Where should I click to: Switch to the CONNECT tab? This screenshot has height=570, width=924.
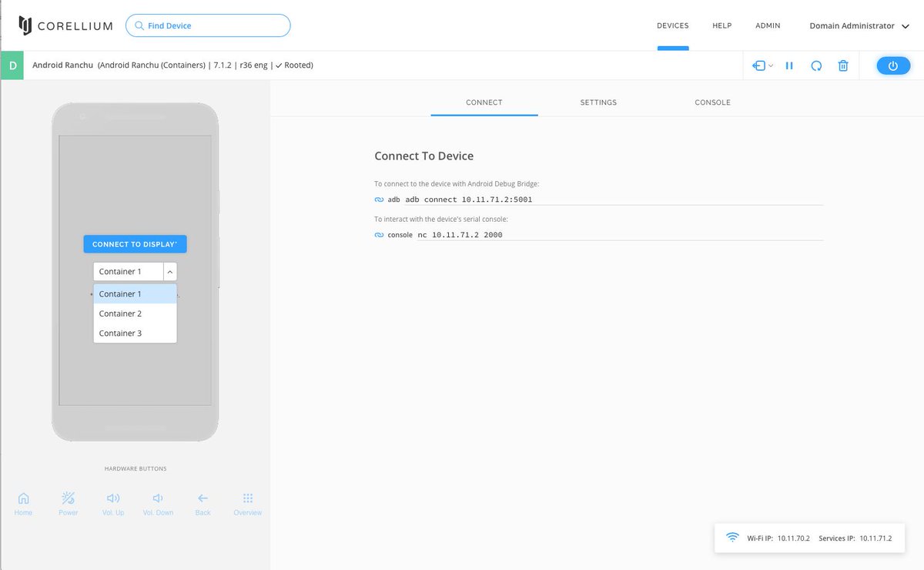(484, 102)
